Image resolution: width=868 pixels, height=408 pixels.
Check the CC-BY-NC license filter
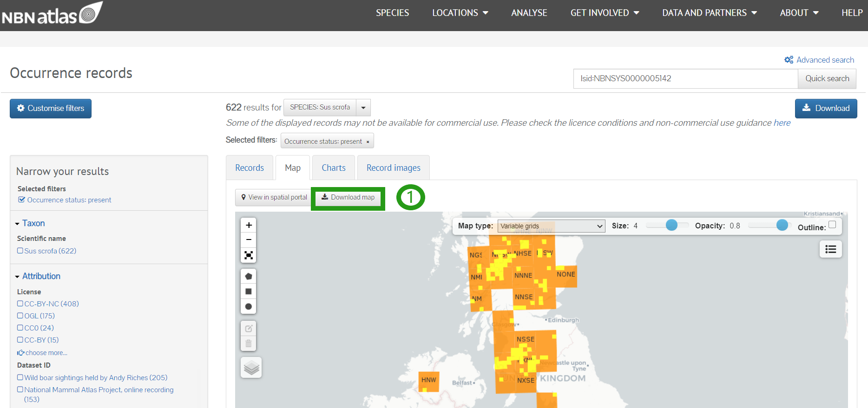click(20, 304)
